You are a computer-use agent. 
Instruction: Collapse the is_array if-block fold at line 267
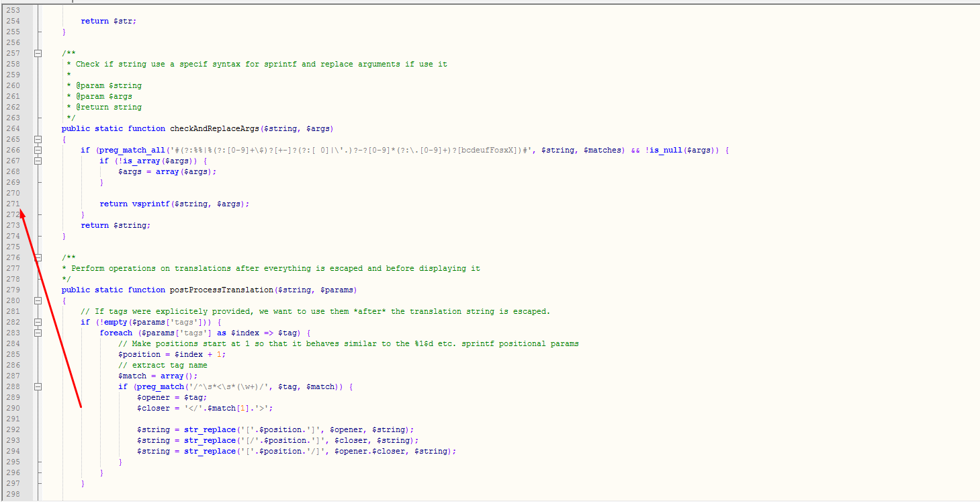click(38, 161)
